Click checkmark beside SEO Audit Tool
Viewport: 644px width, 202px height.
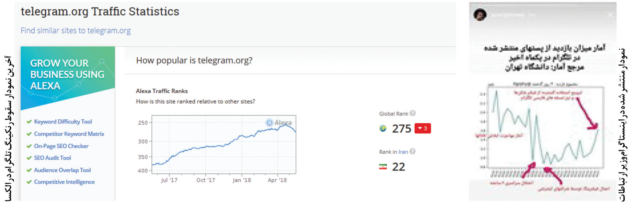pos(29,158)
